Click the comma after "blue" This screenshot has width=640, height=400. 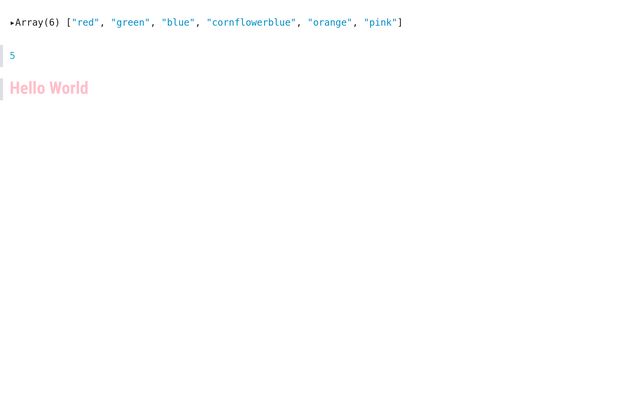coord(198,24)
